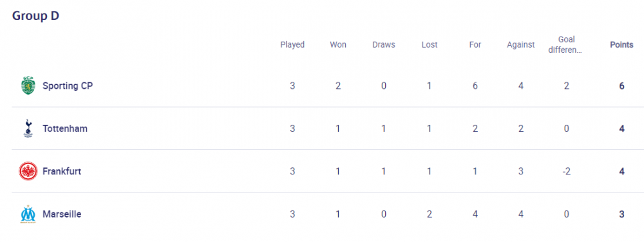Image resolution: width=644 pixels, height=242 pixels.
Task: Open the Marseille team link
Action: tap(62, 214)
